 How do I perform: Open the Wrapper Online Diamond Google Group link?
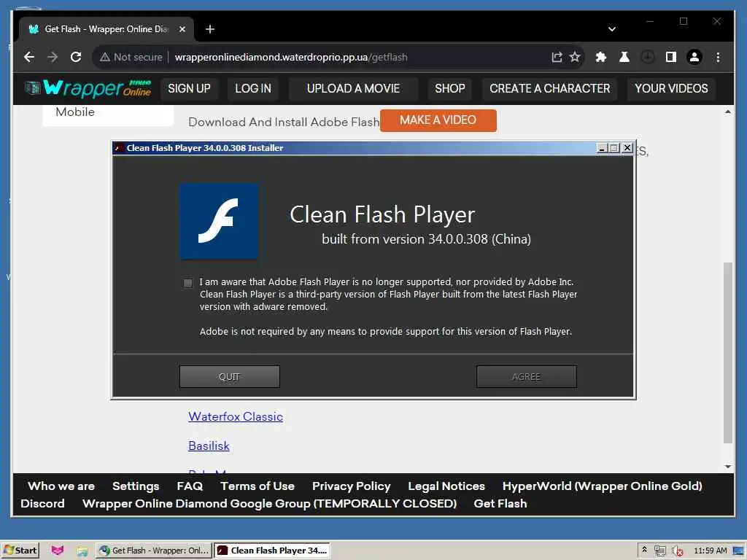pos(270,504)
